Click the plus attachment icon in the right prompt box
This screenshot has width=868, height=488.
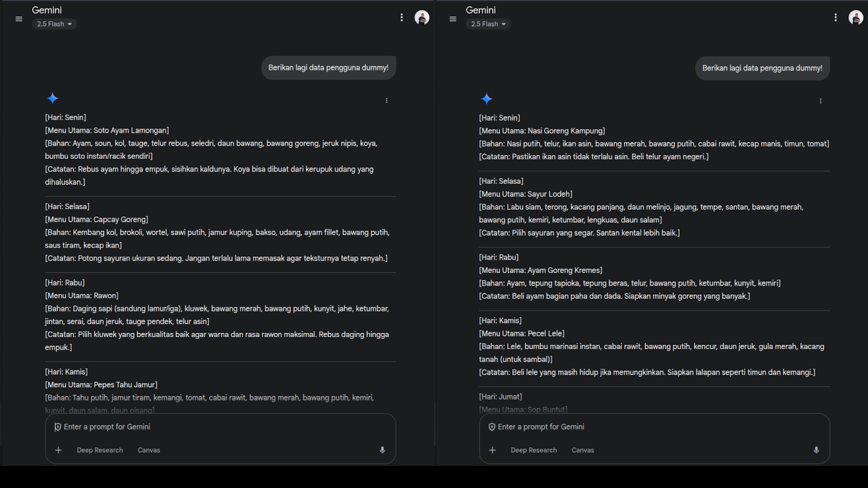(493, 450)
